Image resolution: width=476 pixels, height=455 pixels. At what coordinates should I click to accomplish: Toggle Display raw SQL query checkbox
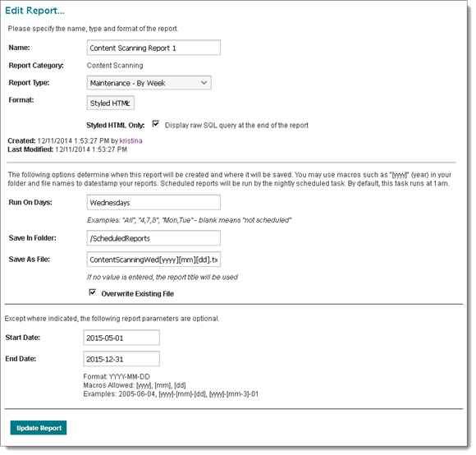pos(156,124)
